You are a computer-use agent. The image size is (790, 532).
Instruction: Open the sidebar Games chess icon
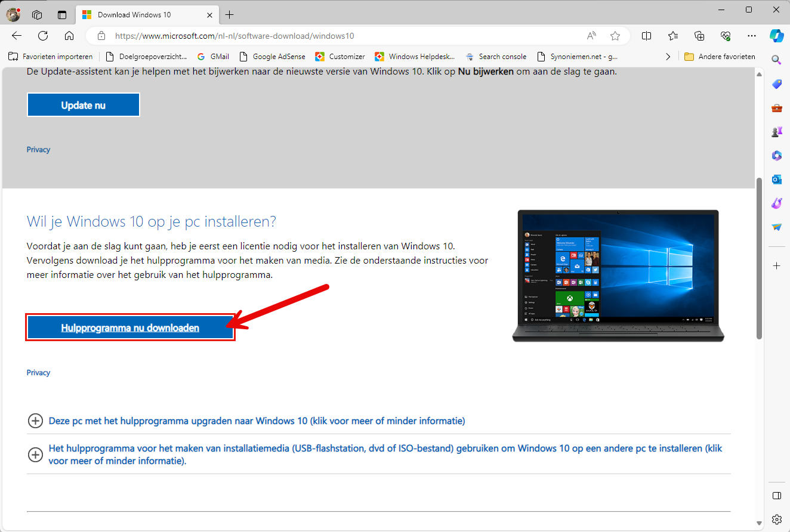tap(776, 132)
